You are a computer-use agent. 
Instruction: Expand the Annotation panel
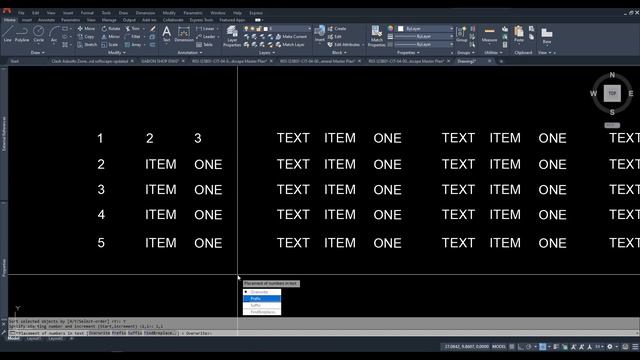(189, 53)
